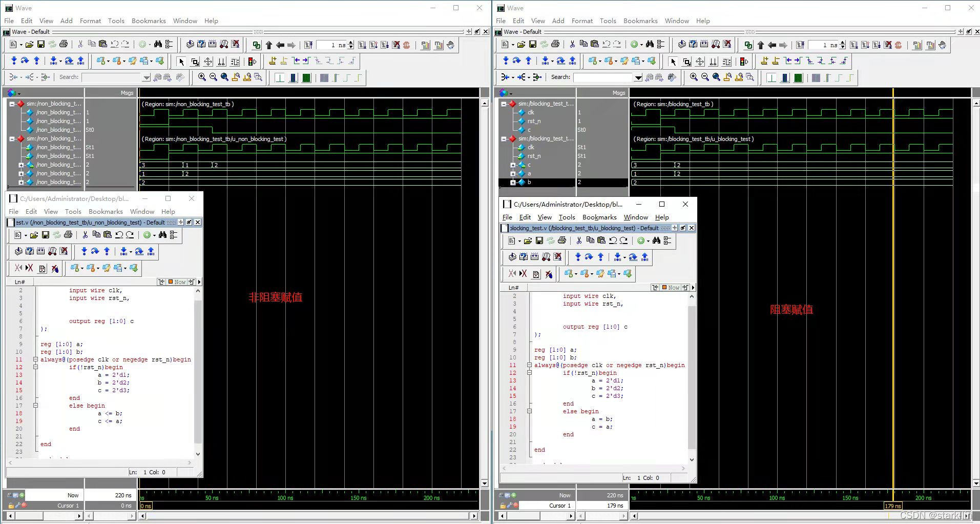Expand highlighted signal b in right Wave
980x524 pixels.
[x=513, y=183]
